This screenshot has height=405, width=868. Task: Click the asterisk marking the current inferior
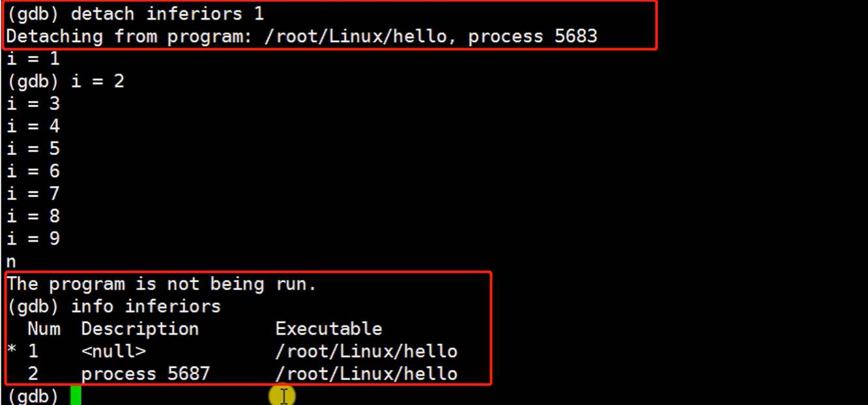pyautogui.click(x=12, y=352)
